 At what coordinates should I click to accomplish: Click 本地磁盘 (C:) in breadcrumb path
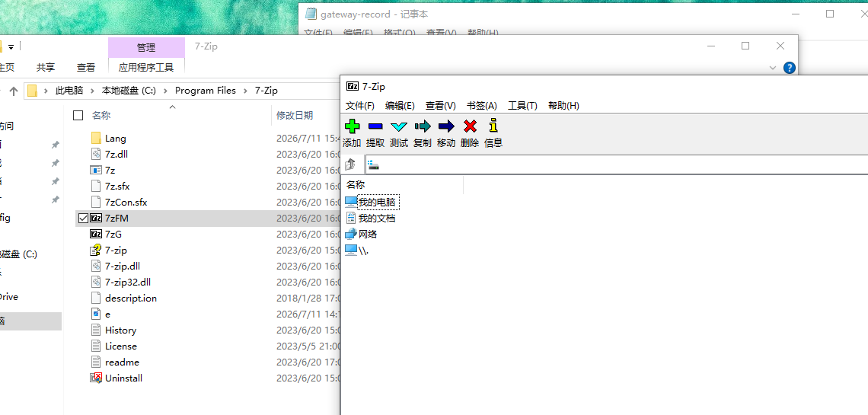coord(129,90)
